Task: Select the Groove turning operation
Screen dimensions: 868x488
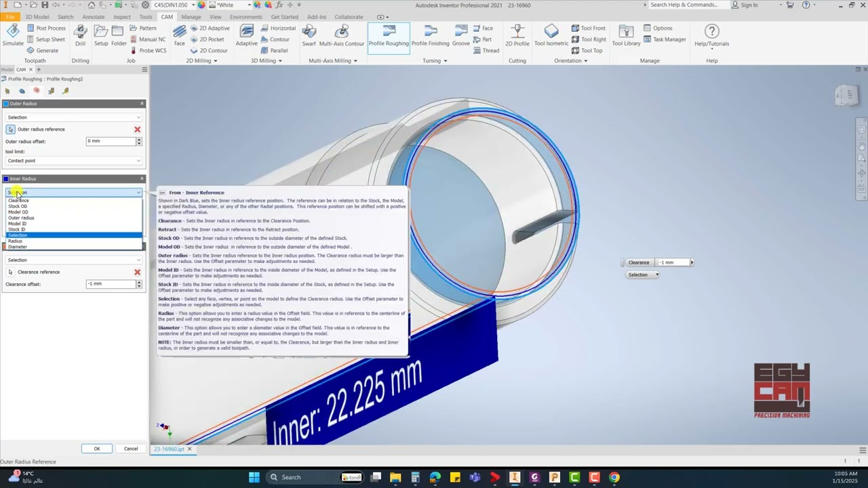Action: point(461,35)
